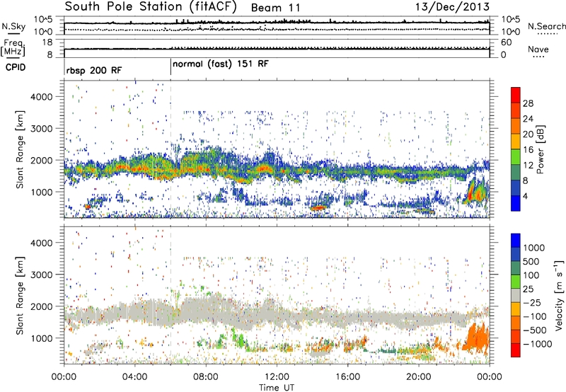Click the velocity colorbar tick '-25'
Viewport: 566px width, 392px height.
[533, 302]
